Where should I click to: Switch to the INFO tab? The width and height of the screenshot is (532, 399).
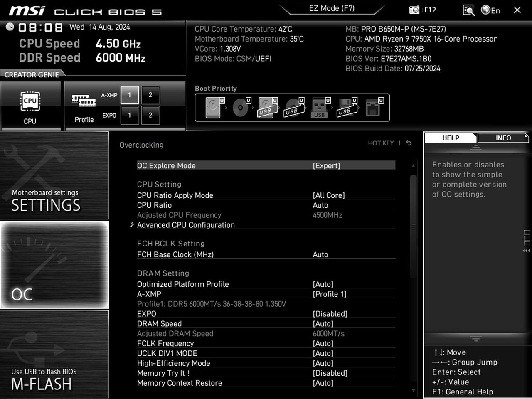tap(503, 138)
